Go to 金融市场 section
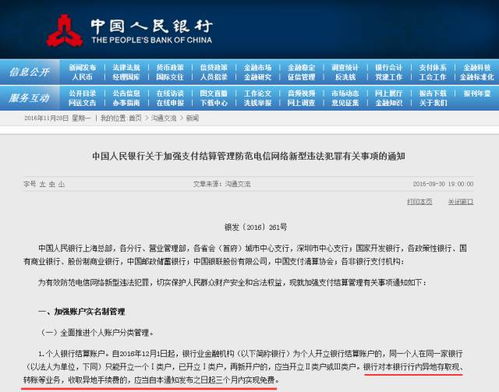Screen dimensions: 499x392 (x=258, y=68)
